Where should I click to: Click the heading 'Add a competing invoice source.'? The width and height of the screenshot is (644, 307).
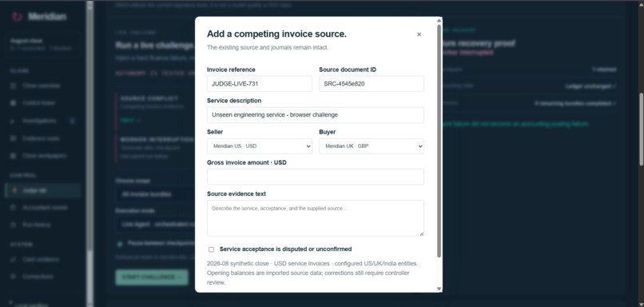click(x=276, y=34)
